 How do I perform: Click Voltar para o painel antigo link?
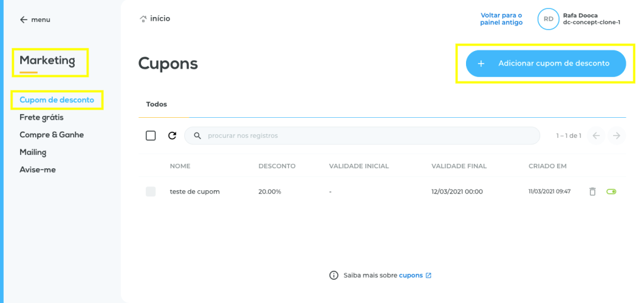click(x=501, y=19)
